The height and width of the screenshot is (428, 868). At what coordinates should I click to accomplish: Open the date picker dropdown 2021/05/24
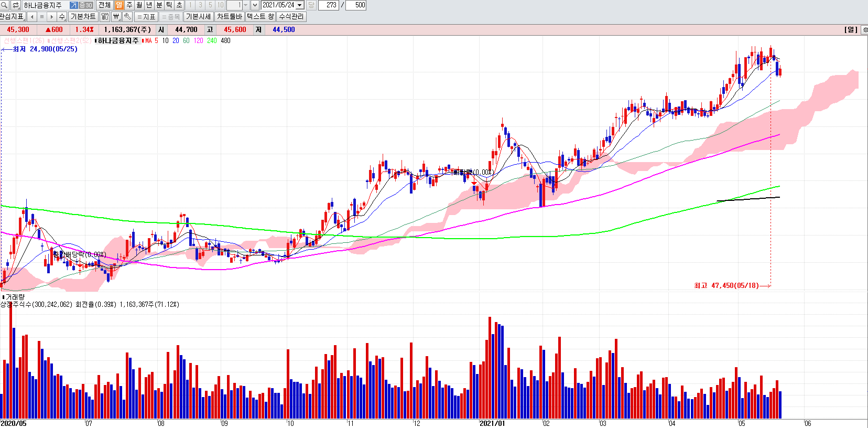(x=300, y=5)
